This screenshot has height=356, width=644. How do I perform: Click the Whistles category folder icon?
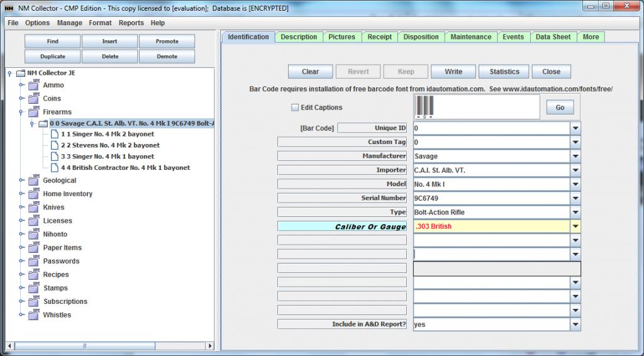click(x=34, y=315)
